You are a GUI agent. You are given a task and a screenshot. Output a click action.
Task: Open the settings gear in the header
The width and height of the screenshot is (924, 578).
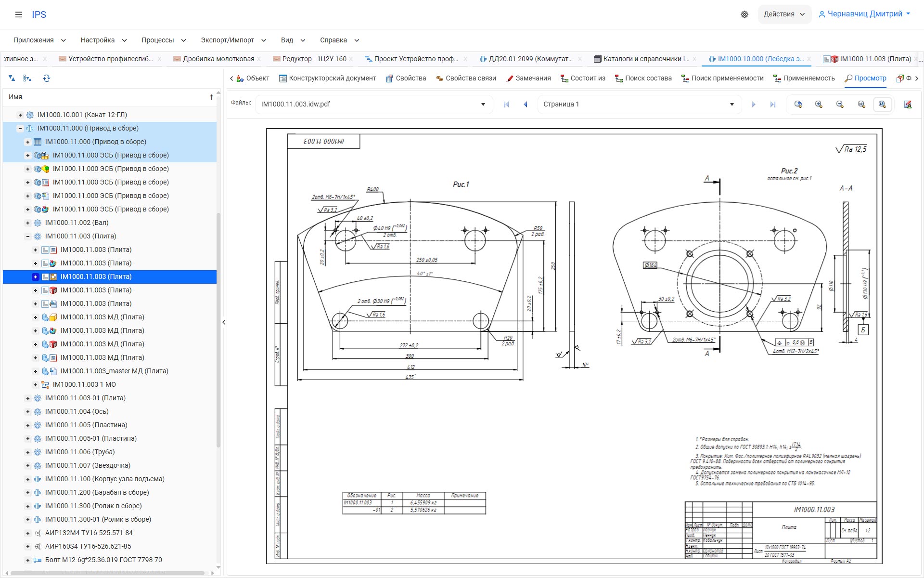pyautogui.click(x=744, y=14)
